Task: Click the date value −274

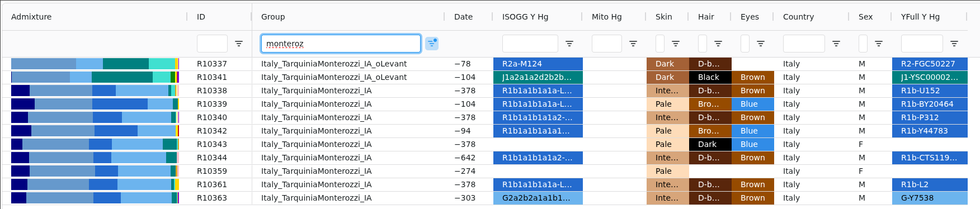Action: (465, 171)
